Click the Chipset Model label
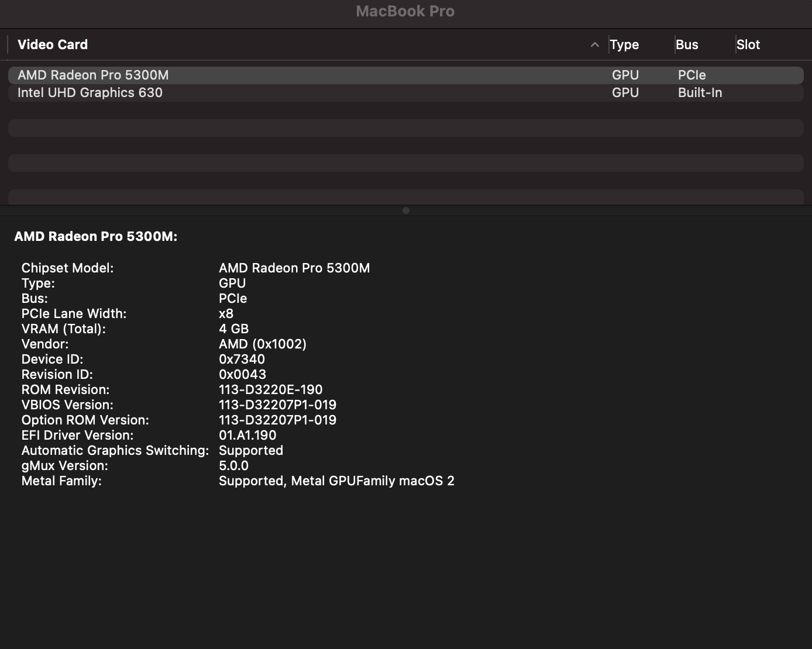812x649 pixels. (x=68, y=268)
